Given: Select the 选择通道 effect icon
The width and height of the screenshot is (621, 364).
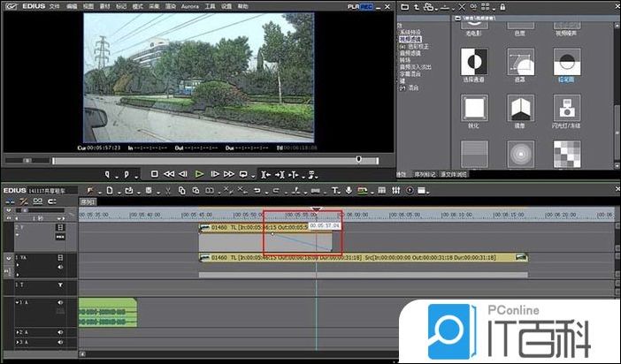Looking at the screenshot, I should click(x=473, y=61).
